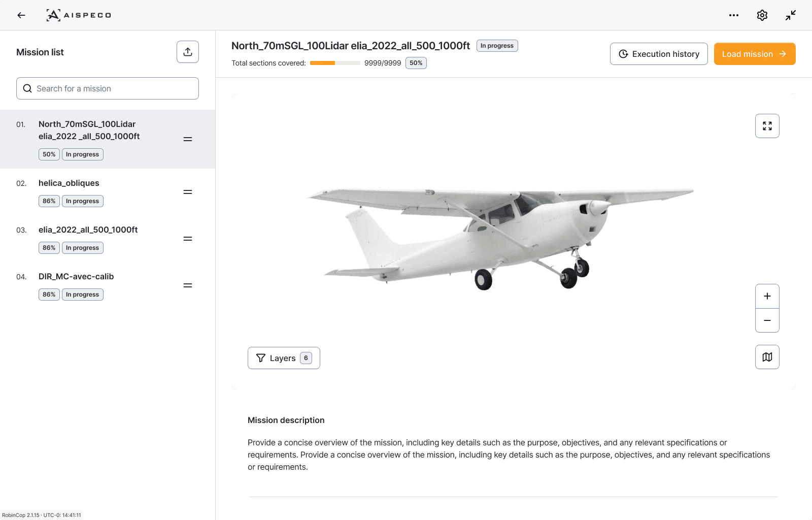Click the Layers count badge 6

(306, 358)
